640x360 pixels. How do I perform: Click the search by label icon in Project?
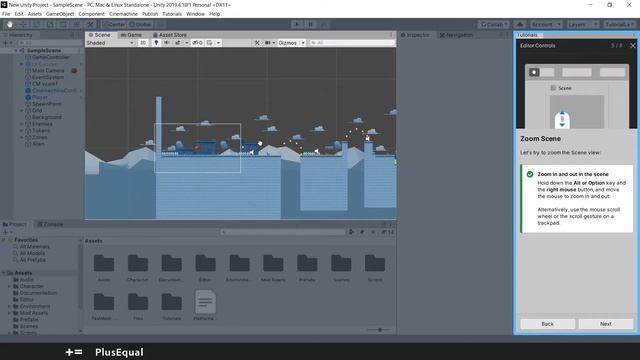(362, 232)
